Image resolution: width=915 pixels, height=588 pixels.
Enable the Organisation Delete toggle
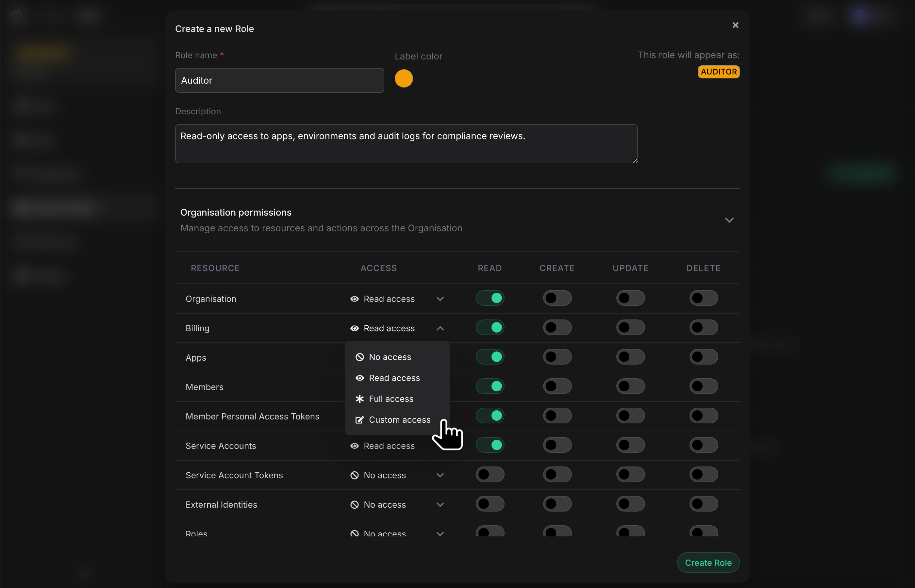click(704, 298)
